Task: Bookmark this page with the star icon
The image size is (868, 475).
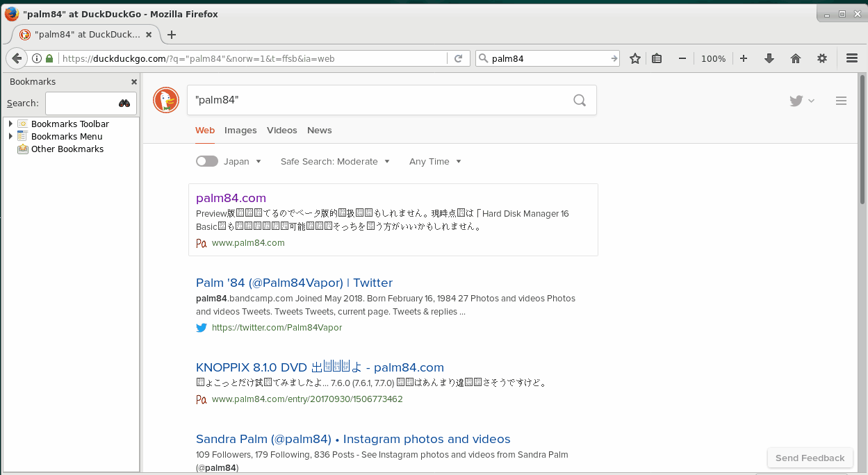Action: [634, 59]
